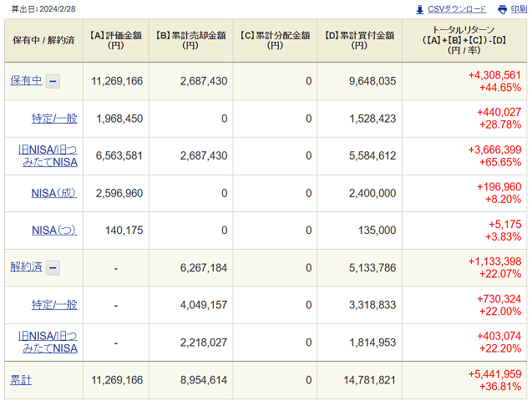Open 旧NISA/旧つみたてNISA under the 保有中 section
This screenshot has height=401, width=532.
click(x=48, y=156)
